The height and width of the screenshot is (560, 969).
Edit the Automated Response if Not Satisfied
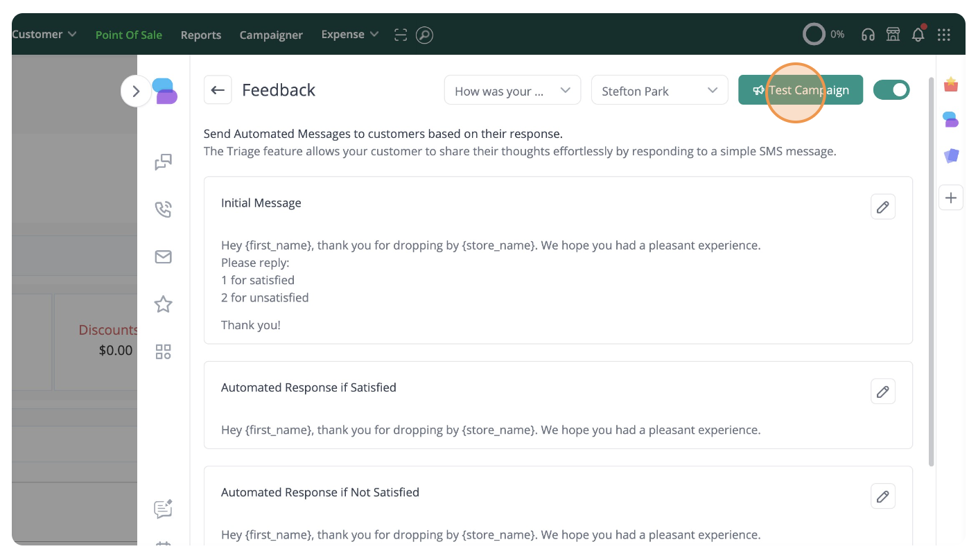click(882, 496)
